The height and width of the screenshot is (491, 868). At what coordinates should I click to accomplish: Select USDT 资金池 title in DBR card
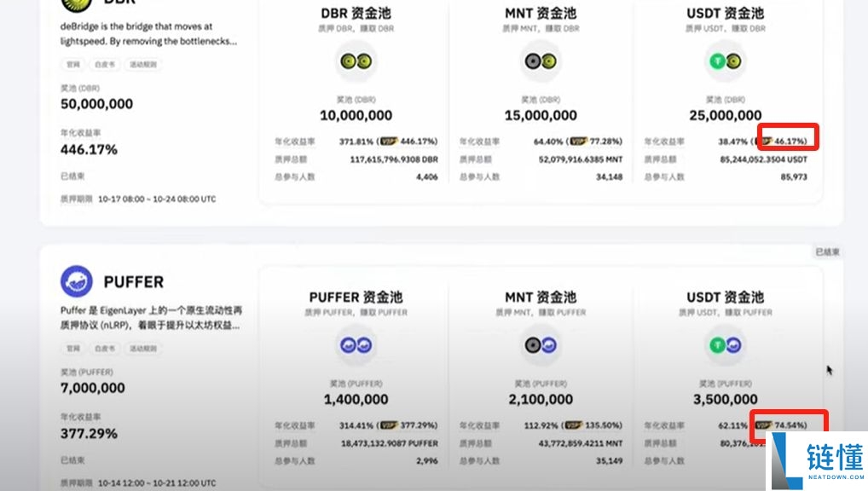[x=725, y=13]
